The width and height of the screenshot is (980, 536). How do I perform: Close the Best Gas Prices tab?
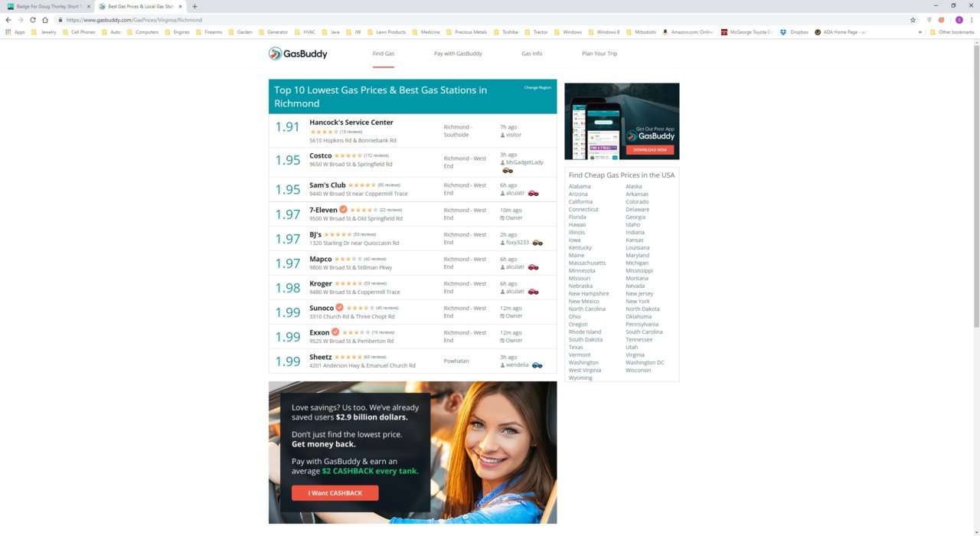(181, 6)
